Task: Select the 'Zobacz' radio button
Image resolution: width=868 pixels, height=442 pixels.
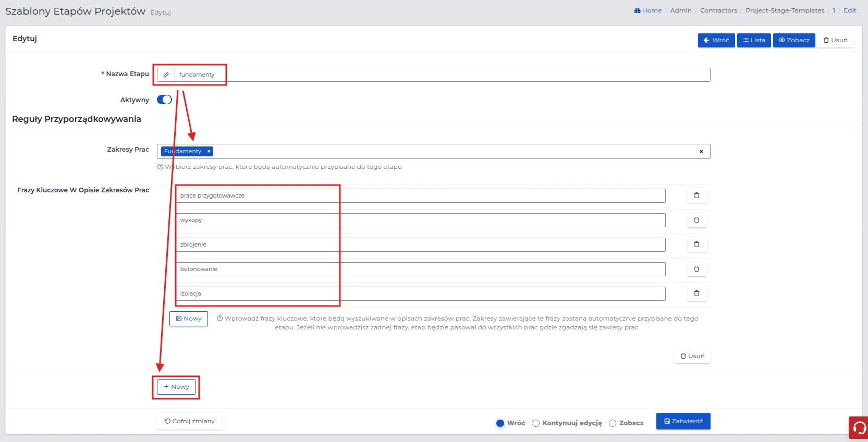Action: (613, 423)
